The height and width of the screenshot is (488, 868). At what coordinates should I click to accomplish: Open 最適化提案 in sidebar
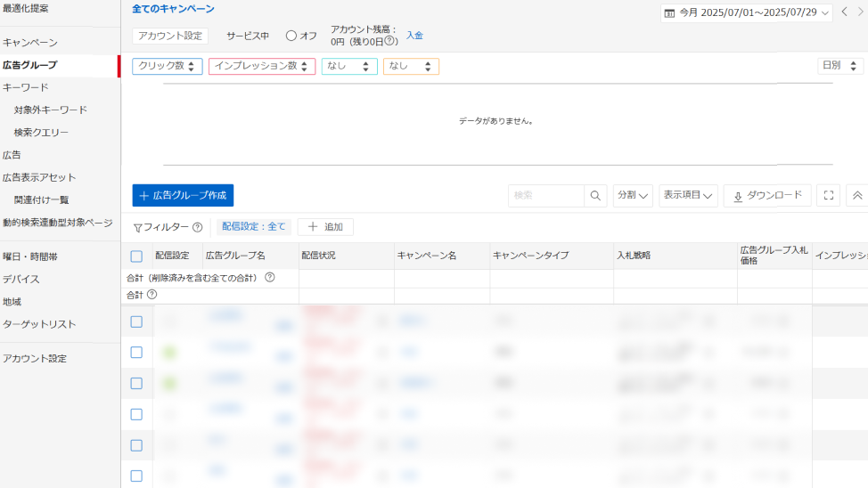[26, 9]
